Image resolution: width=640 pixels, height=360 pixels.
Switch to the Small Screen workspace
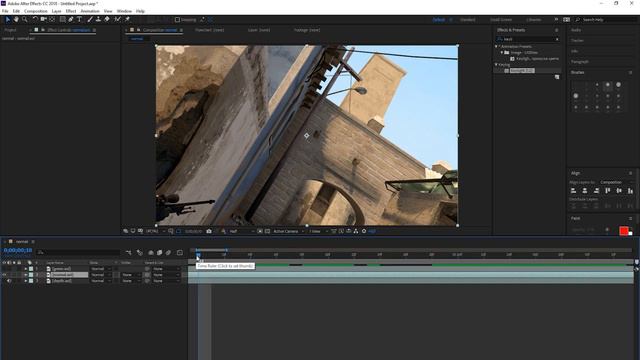point(501,20)
